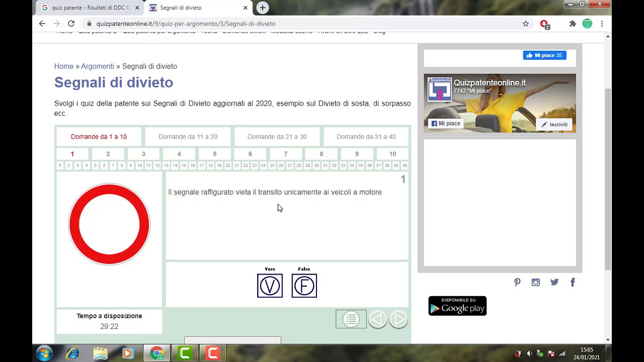Jump to question 20 in the small row
This screenshot has width=644, height=362.
[228, 165]
